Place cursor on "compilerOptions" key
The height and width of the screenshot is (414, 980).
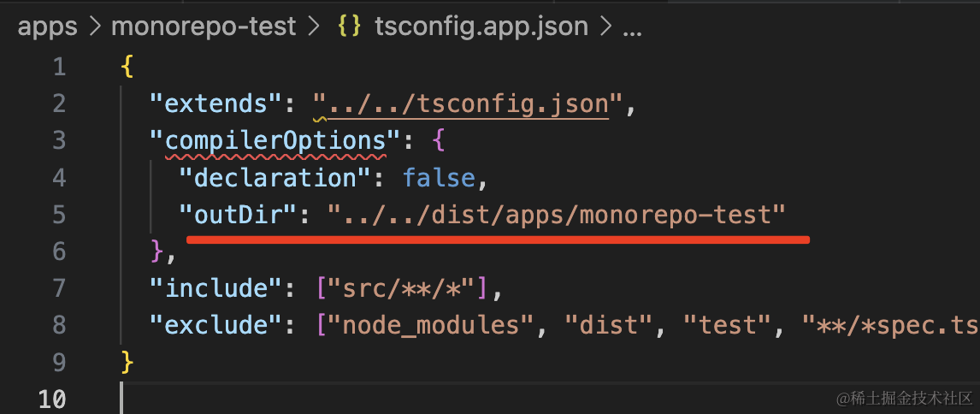[275, 139]
